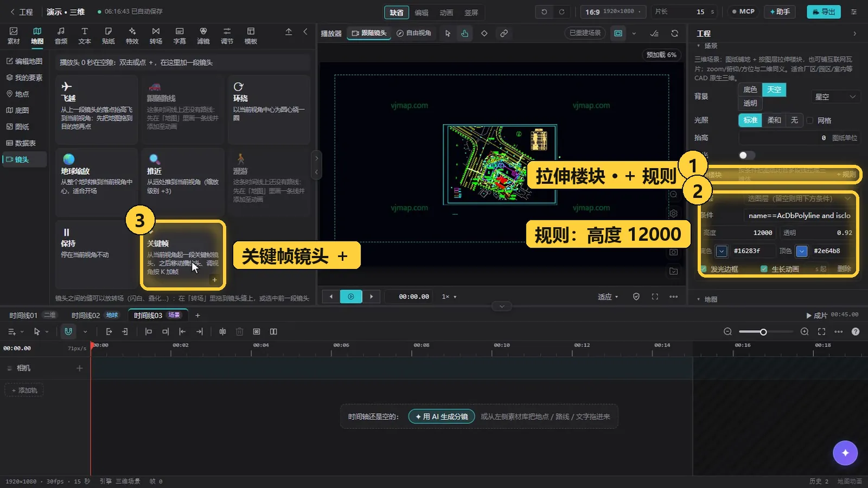This screenshot has height=488, width=868.
Task: Select the hand pan tool in player
Action: click(465, 33)
